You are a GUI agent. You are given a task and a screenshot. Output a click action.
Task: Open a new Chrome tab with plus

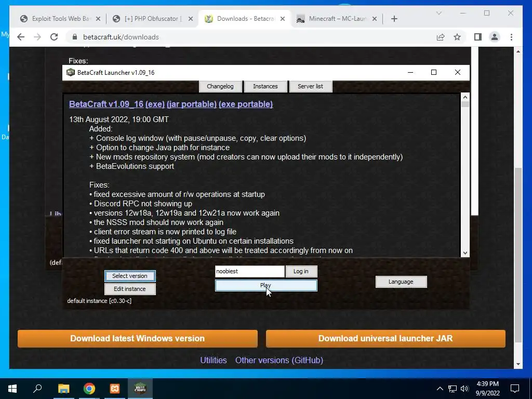[394, 19]
